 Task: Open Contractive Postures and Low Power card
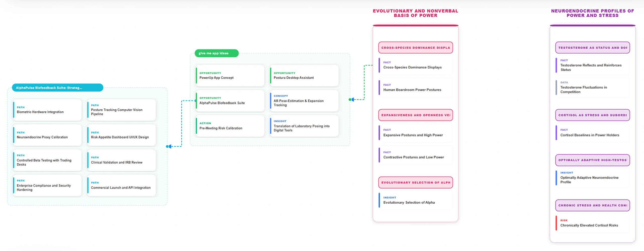pos(416,155)
